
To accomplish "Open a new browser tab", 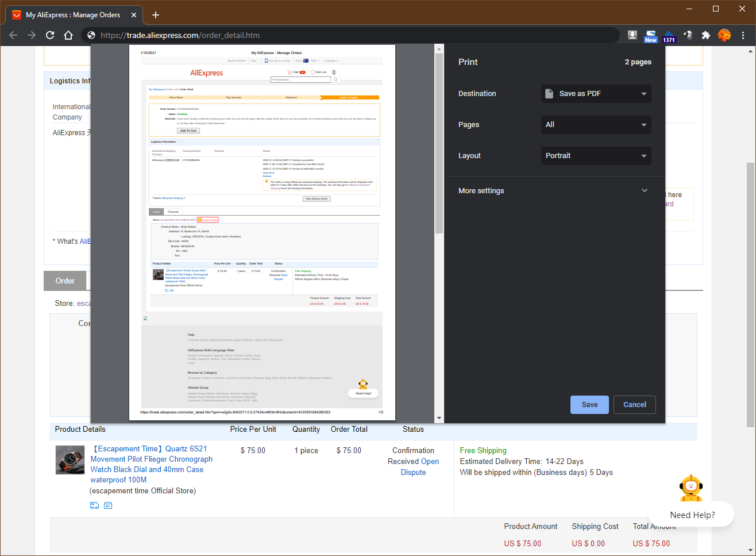I will (156, 15).
